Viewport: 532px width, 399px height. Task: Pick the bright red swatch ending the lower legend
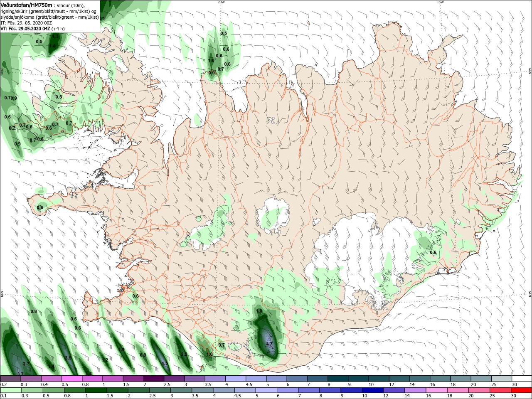click(522, 390)
